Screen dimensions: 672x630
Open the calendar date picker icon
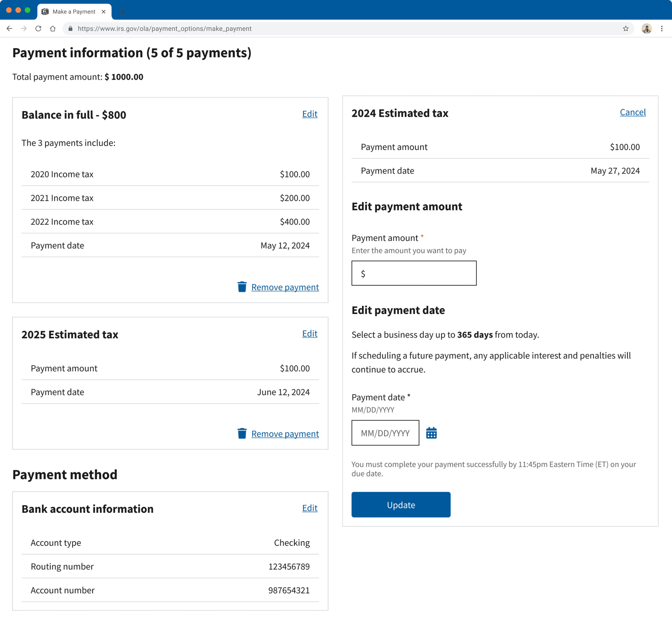tap(431, 433)
